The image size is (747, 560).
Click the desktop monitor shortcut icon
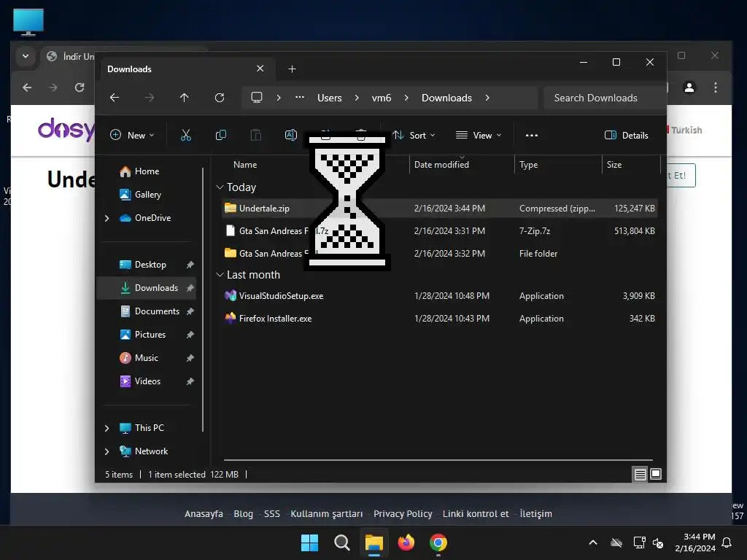pyautogui.click(x=28, y=22)
